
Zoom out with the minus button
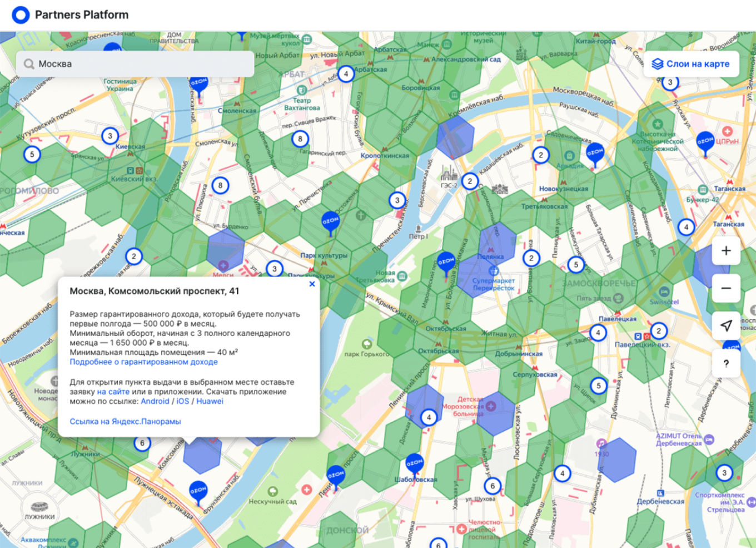click(725, 288)
